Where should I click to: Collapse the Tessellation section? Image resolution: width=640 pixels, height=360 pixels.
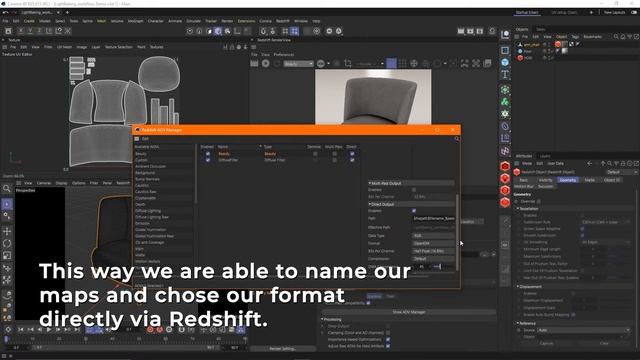(518, 209)
